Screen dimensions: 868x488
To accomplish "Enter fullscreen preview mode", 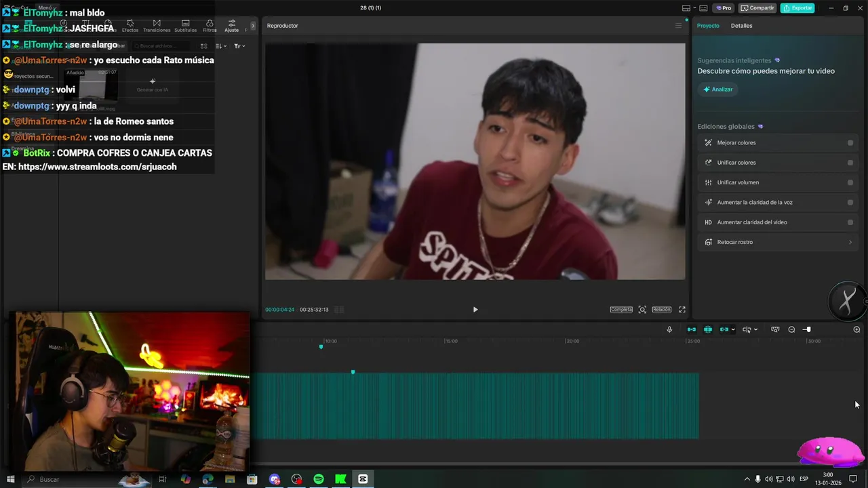I will pos(682,310).
